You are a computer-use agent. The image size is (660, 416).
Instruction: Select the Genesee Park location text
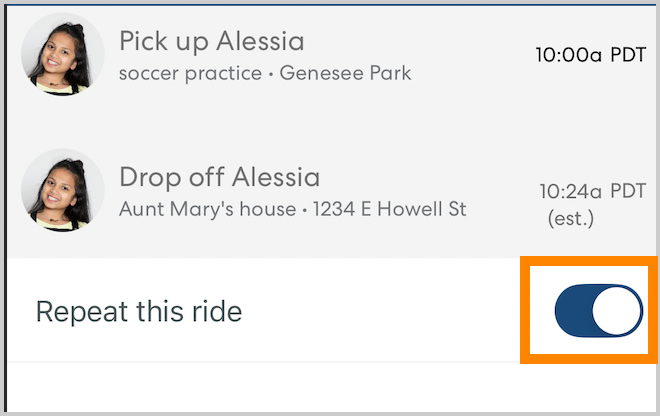point(345,73)
